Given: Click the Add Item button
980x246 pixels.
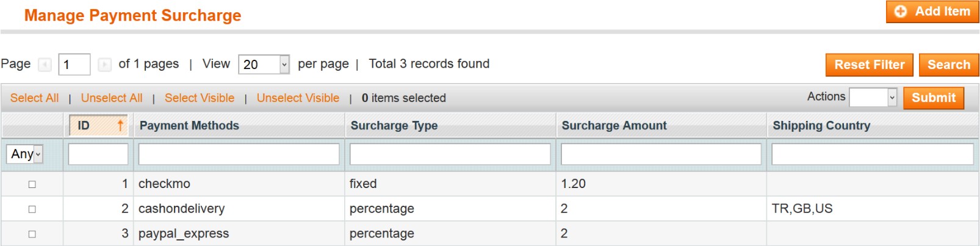Looking at the screenshot, I should pyautogui.click(x=932, y=12).
